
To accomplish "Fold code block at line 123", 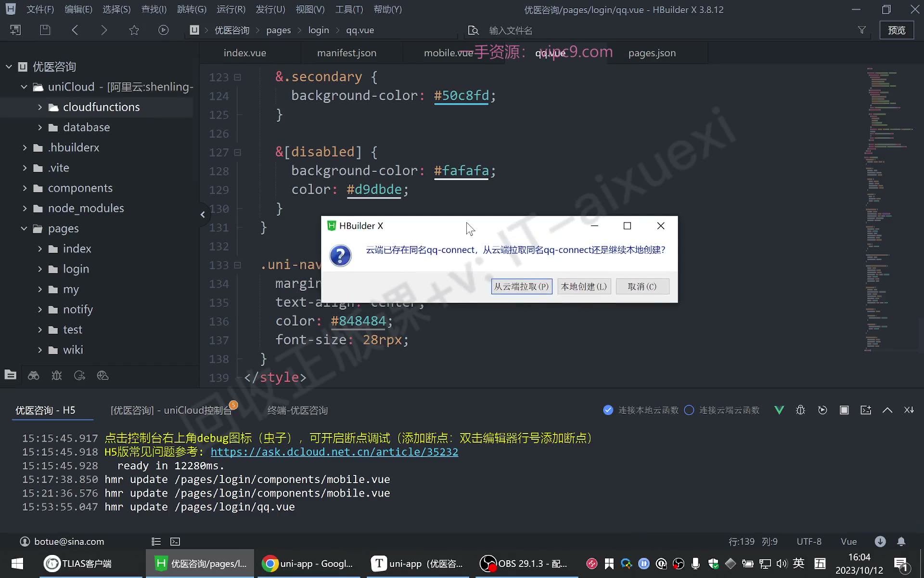I will tap(237, 77).
